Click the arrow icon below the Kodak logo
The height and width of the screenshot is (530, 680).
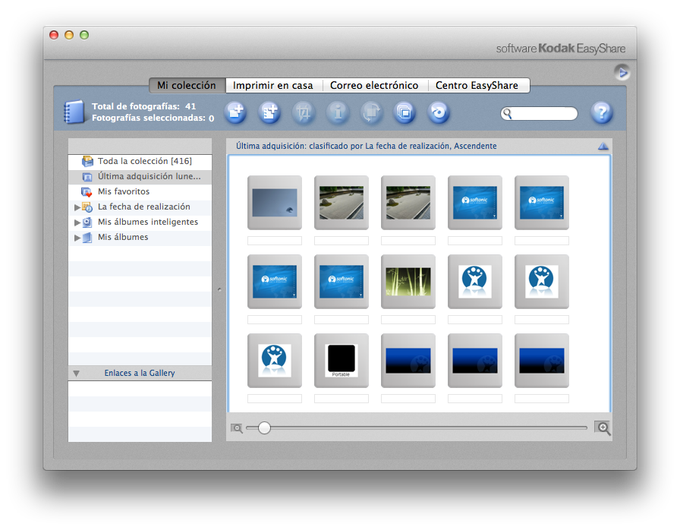click(622, 73)
